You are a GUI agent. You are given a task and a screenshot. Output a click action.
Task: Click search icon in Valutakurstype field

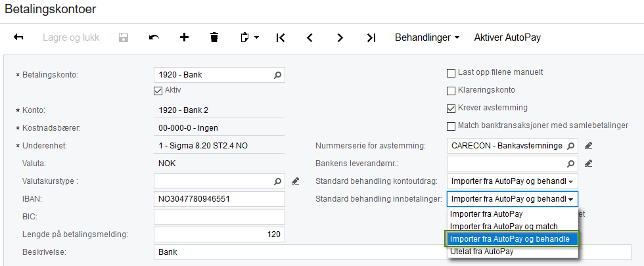pos(278,181)
